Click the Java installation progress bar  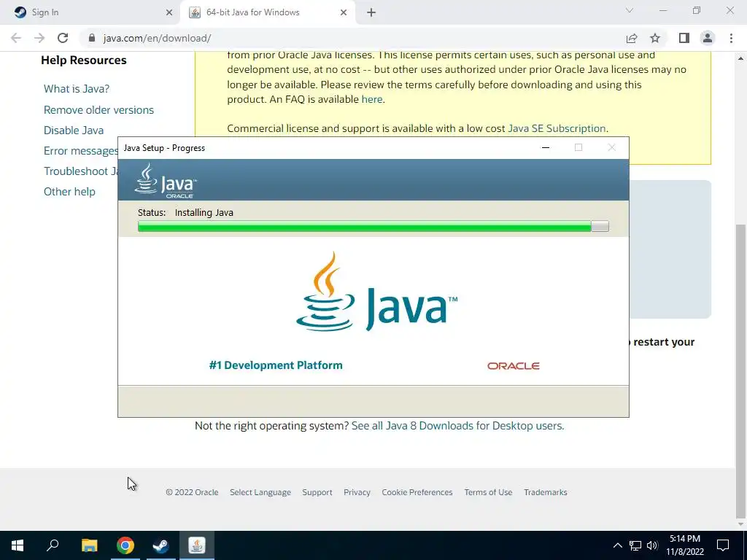click(x=373, y=226)
